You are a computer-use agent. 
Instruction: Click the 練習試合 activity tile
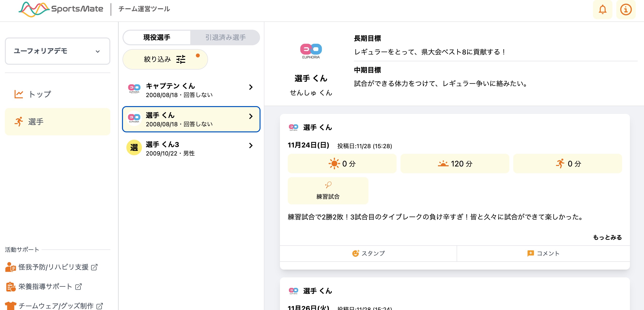[328, 191]
